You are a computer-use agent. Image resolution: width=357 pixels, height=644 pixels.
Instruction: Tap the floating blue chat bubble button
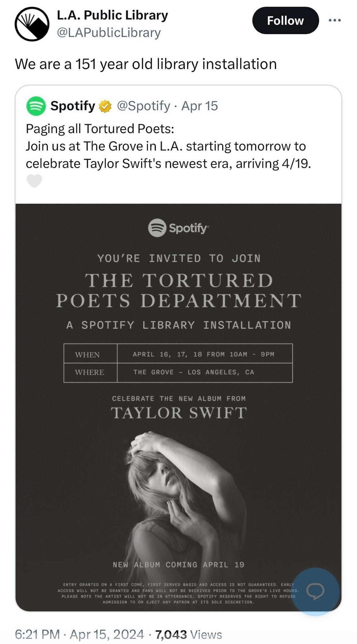point(315,591)
